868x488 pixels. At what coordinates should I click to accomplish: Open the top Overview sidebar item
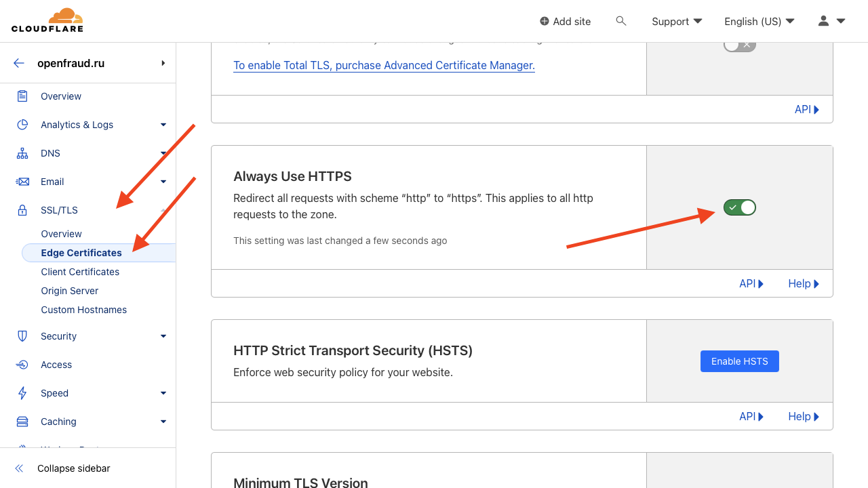[x=61, y=96]
